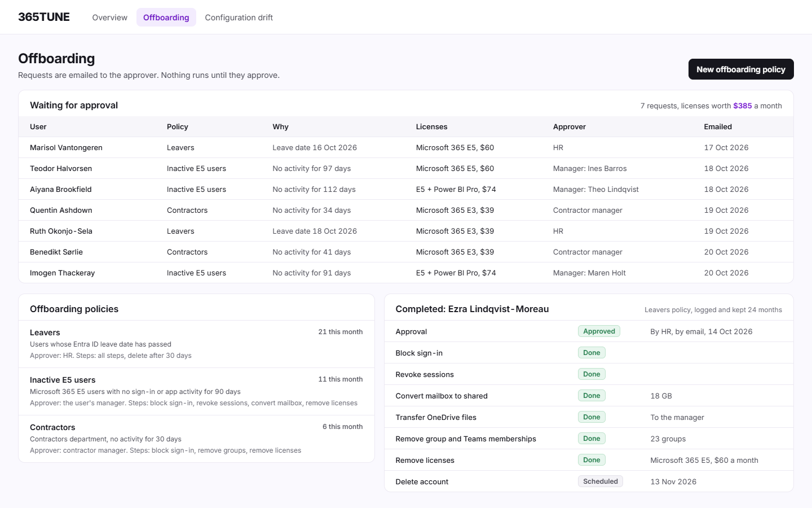Click the Policy column header
This screenshot has height=508, width=812.
tap(178, 126)
